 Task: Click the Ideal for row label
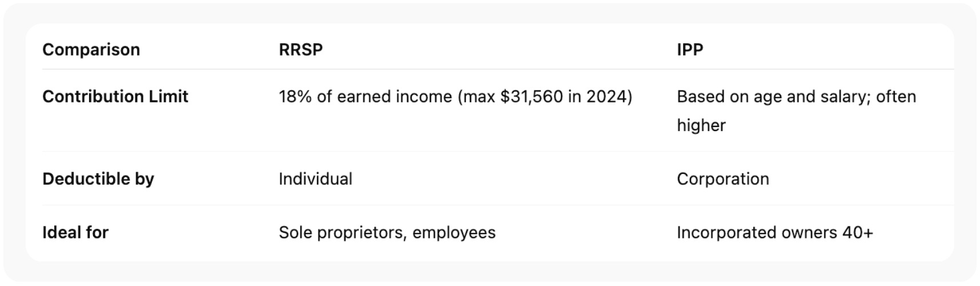(x=75, y=233)
